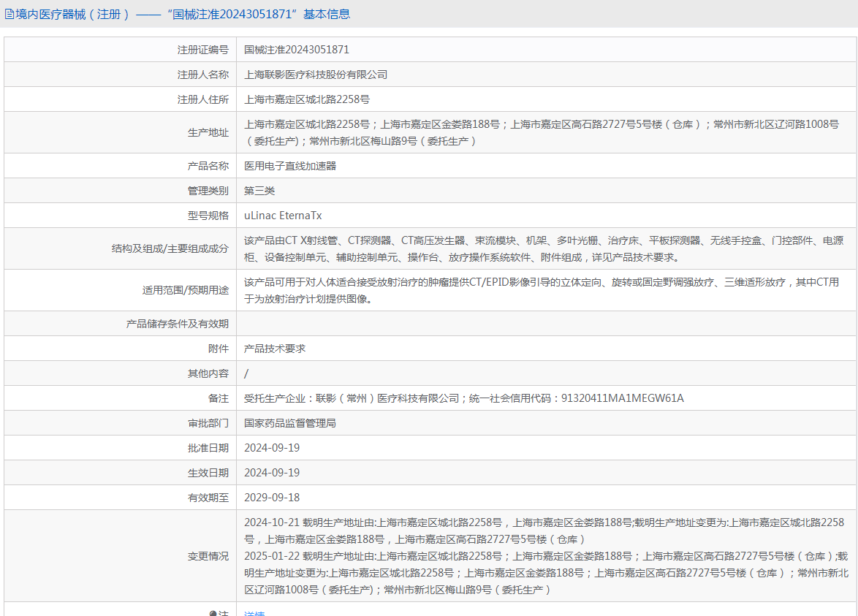Click the 产品名称 label
The height and width of the screenshot is (616, 858).
tap(208, 166)
